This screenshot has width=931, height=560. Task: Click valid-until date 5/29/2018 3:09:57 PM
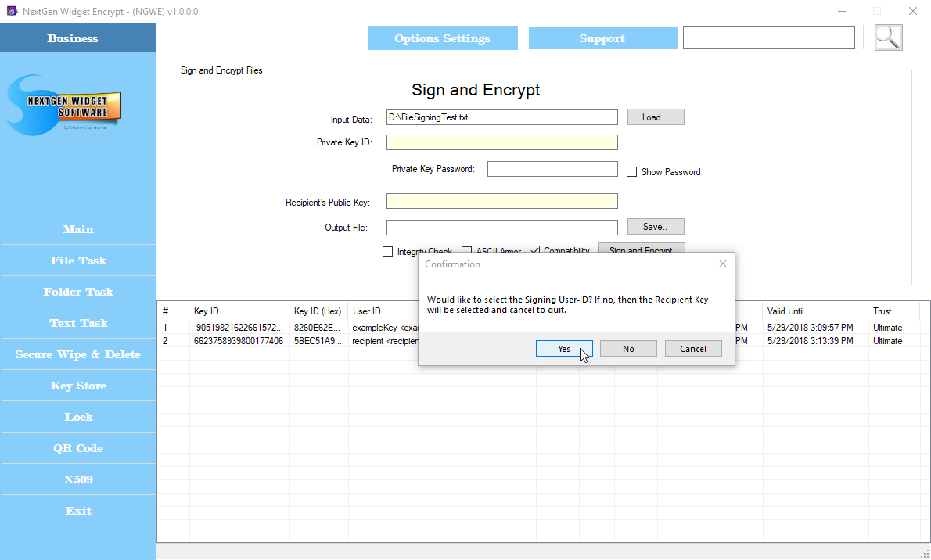pyautogui.click(x=810, y=328)
